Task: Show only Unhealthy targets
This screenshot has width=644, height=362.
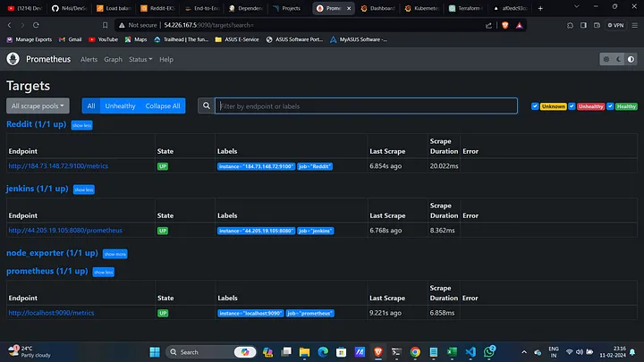Action: [120, 105]
